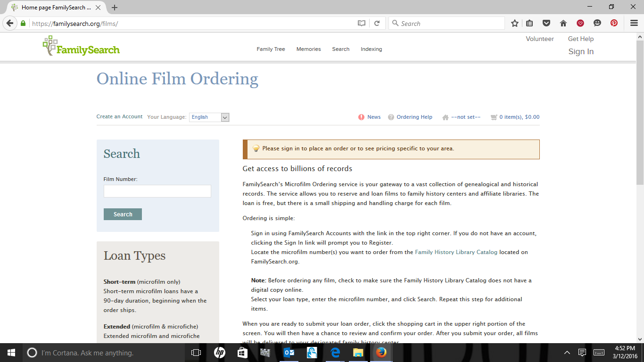Open Reader View from the address bar
The image size is (644, 362).
click(362, 23)
